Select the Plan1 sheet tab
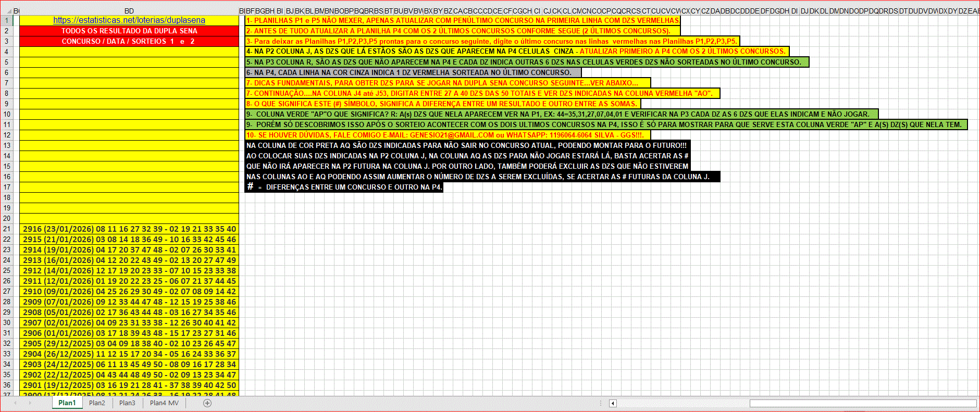 [67, 403]
